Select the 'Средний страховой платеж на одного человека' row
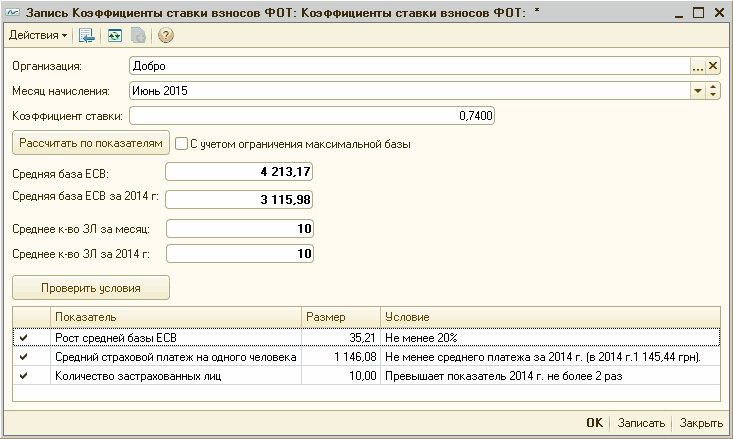The width and height of the screenshot is (733, 439). [x=175, y=356]
